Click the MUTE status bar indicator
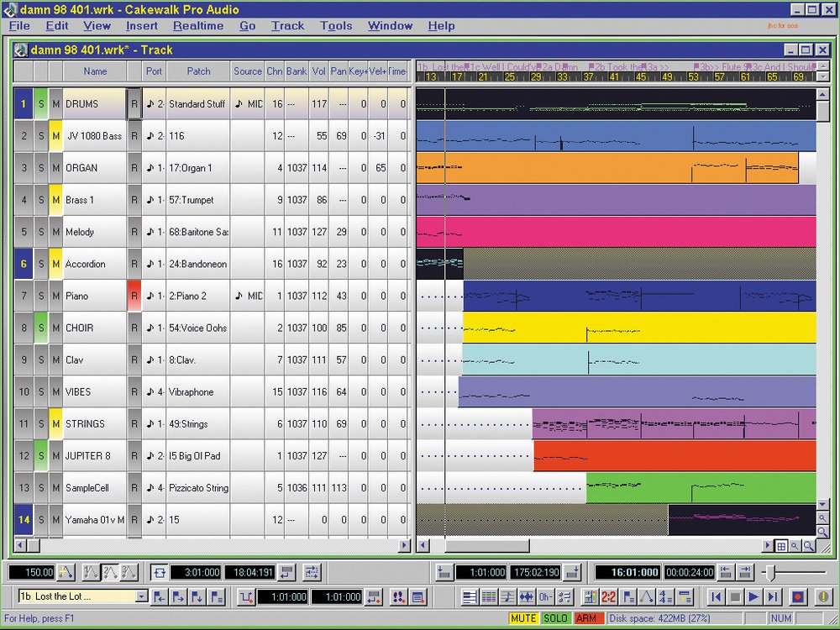 [x=523, y=618]
